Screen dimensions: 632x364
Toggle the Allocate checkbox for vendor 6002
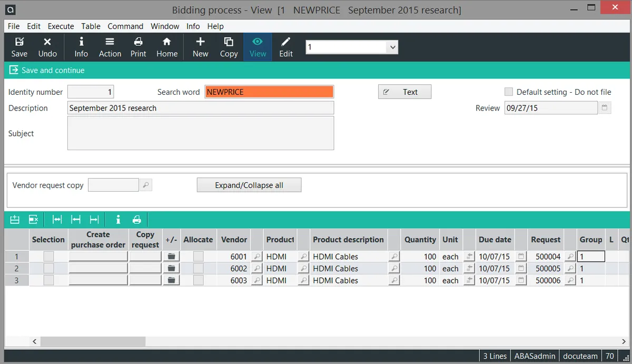(198, 269)
